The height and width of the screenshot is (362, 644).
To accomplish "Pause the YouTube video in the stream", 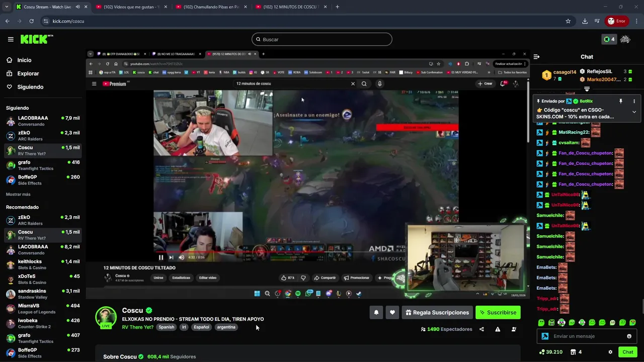I will (161, 257).
